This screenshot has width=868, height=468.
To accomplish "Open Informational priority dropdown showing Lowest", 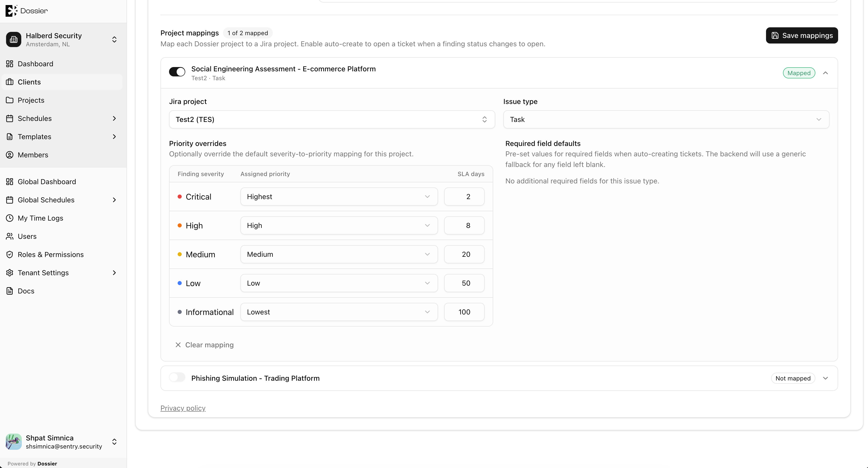I will [339, 312].
